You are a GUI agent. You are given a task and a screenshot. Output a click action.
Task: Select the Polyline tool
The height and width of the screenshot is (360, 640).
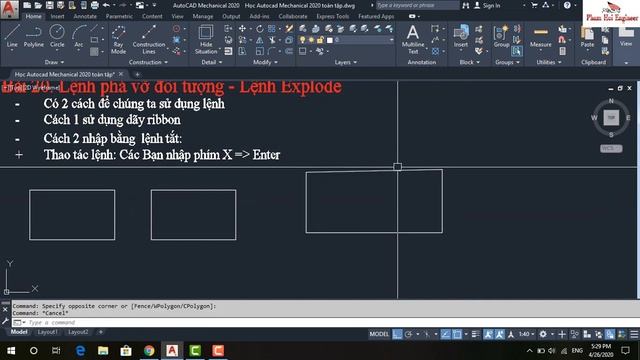33,36
